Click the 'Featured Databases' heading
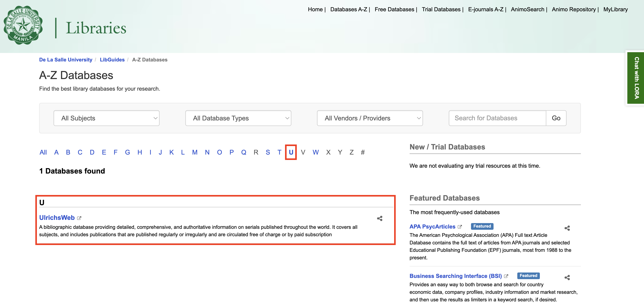 tap(444, 198)
